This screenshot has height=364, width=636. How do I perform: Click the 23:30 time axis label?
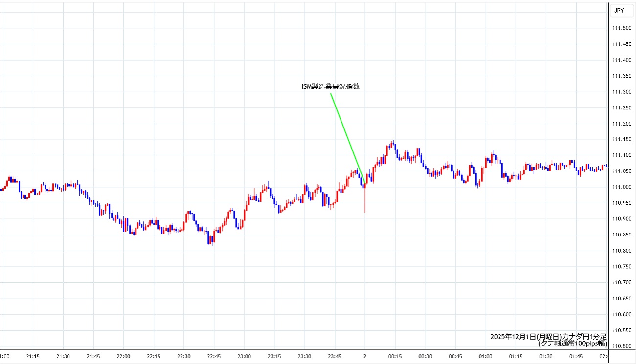pos(304,356)
